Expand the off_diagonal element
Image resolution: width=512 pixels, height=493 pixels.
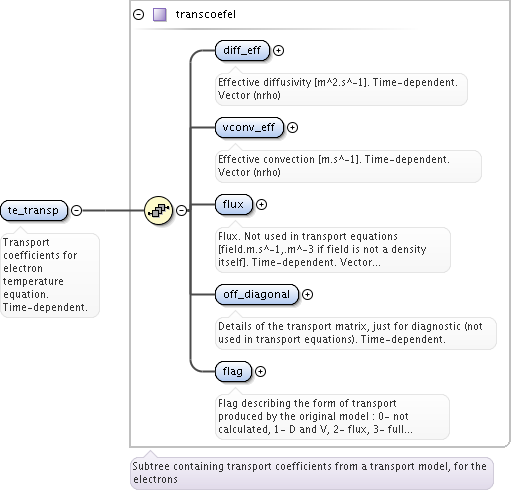[x=307, y=294]
